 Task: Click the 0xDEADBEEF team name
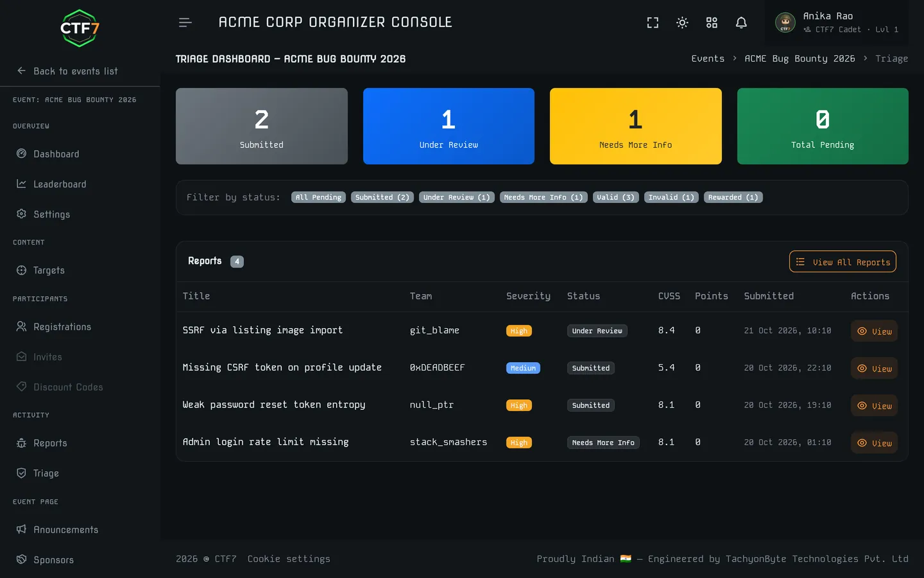(x=437, y=367)
